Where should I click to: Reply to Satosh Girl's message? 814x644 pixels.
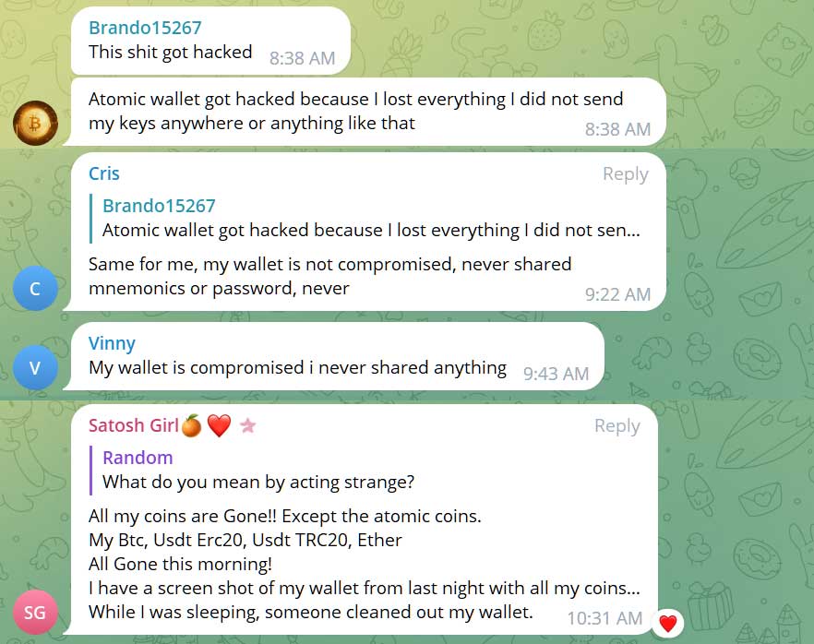tap(616, 426)
